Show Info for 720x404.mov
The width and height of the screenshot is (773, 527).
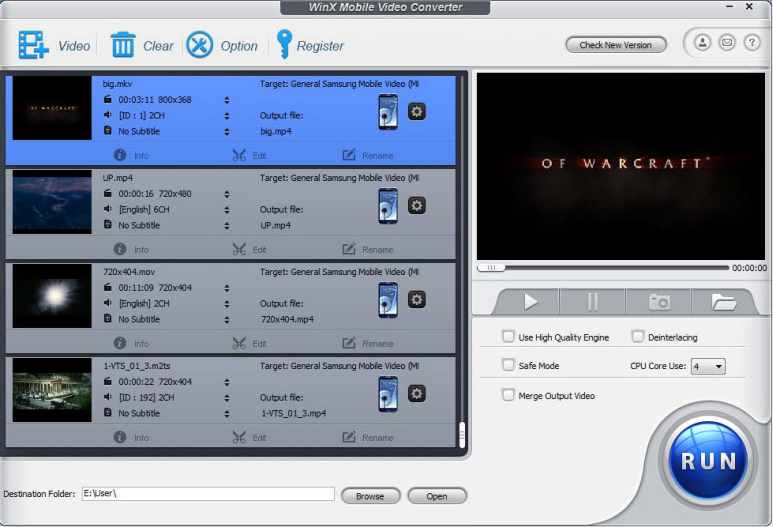coord(131,343)
